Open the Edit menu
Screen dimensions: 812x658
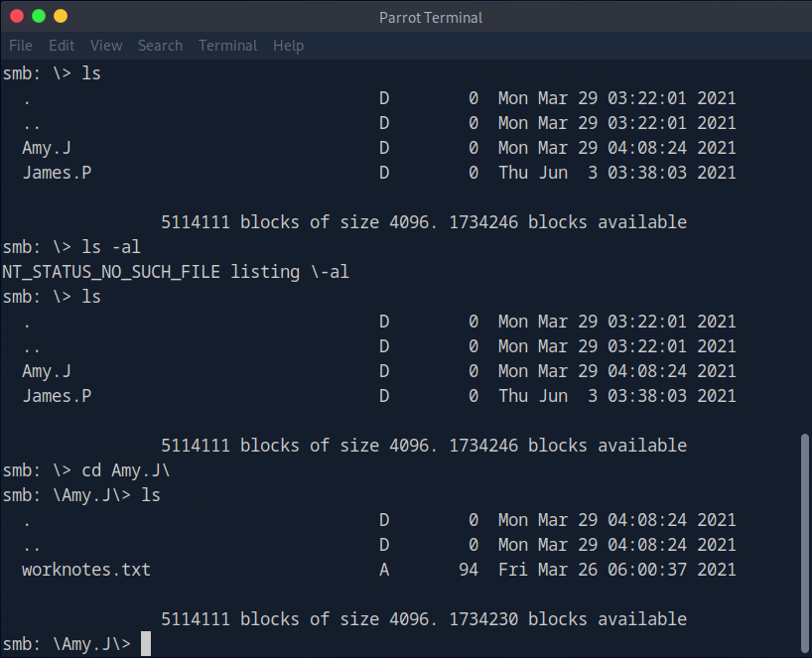pos(62,46)
